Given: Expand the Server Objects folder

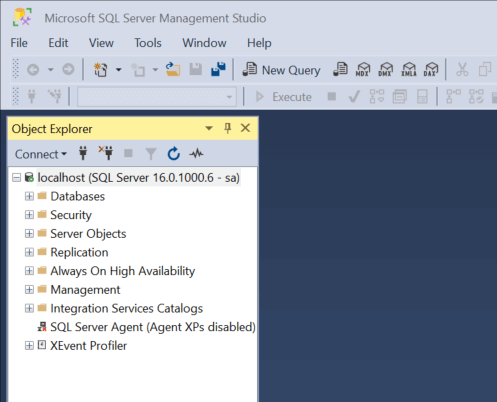Looking at the screenshot, I should pos(29,234).
